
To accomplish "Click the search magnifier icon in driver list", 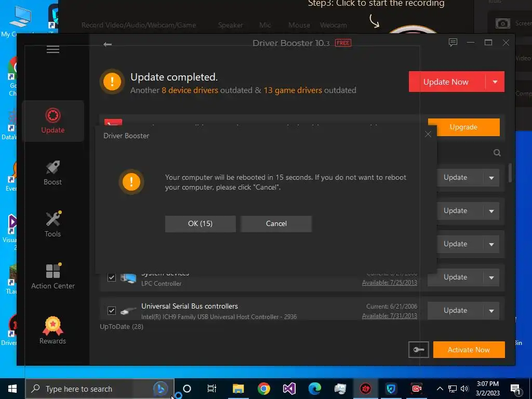I will (x=497, y=153).
